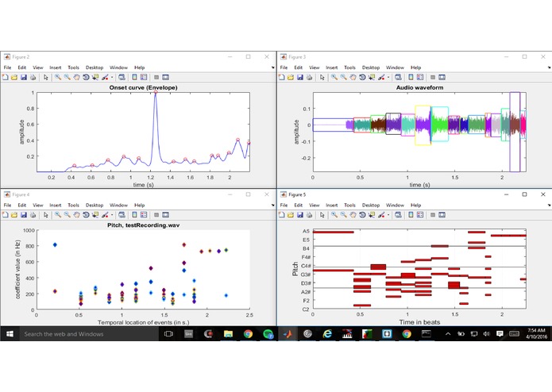
Task: Click Link Plot icon in Figure 2 toolbar
Action: 122,77
